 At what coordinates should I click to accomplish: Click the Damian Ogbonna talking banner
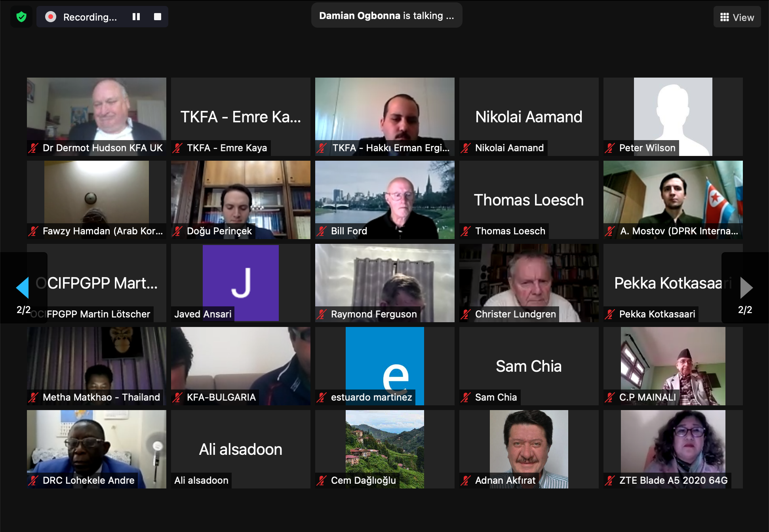point(386,15)
